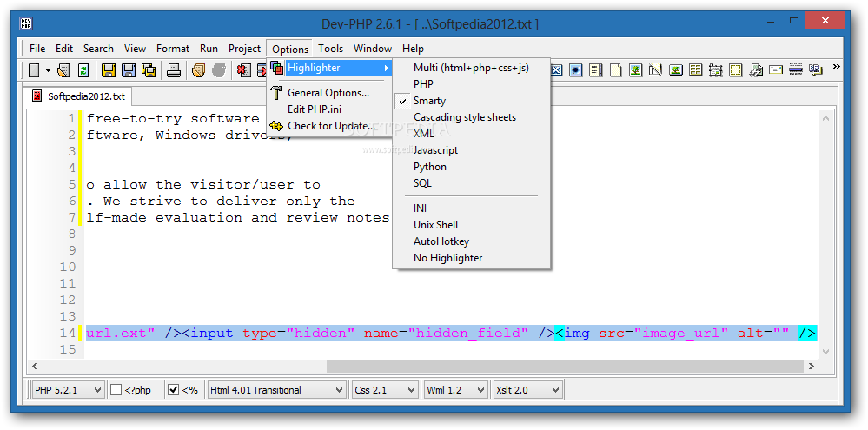
Task: Select the No Highlighter option
Action: pyautogui.click(x=472, y=258)
